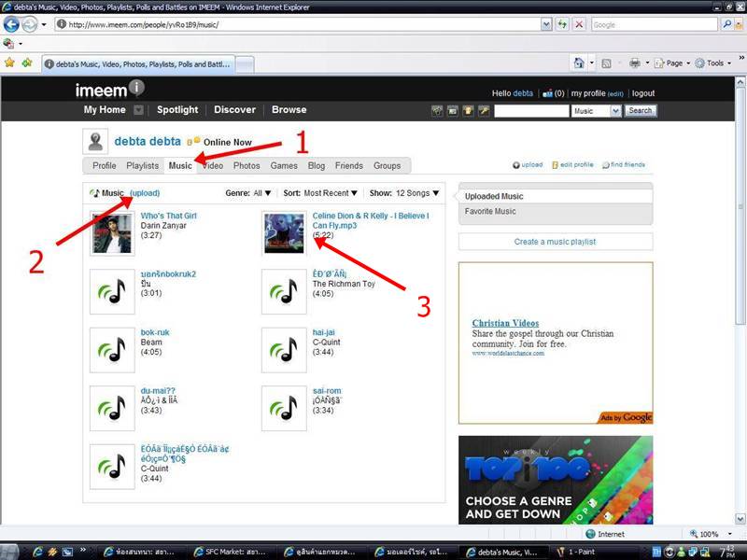The image size is (747, 560).
Task: Switch to the Playlists tab
Action: click(x=143, y=166)
